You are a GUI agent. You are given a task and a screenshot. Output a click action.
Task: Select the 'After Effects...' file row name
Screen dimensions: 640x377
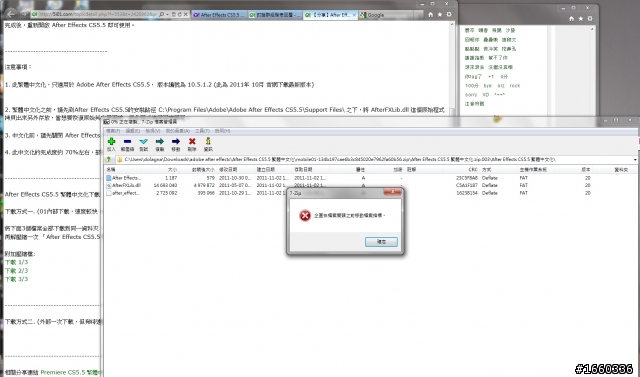(127, 178)
